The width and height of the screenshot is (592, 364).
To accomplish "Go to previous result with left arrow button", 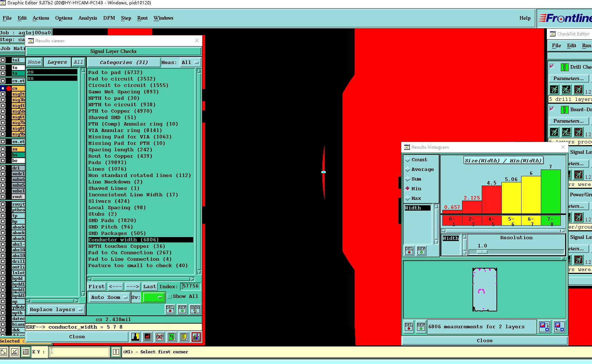I will (115, 286).
